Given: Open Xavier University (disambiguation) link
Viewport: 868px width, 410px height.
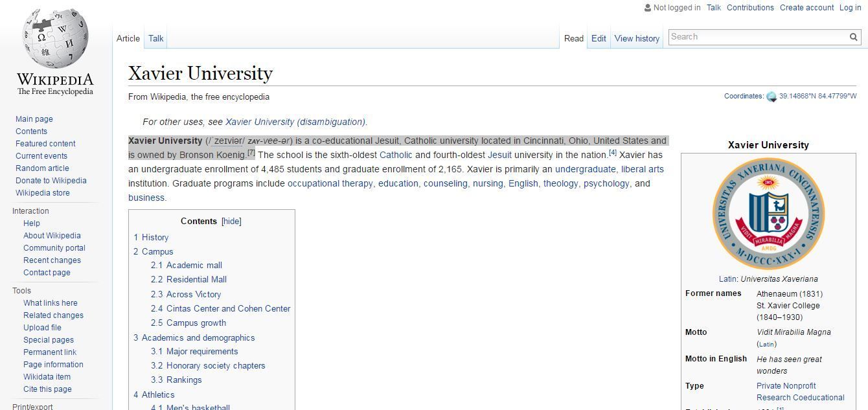Looking at the screenshot, I should pyautogui.click(x=295, y=122).
